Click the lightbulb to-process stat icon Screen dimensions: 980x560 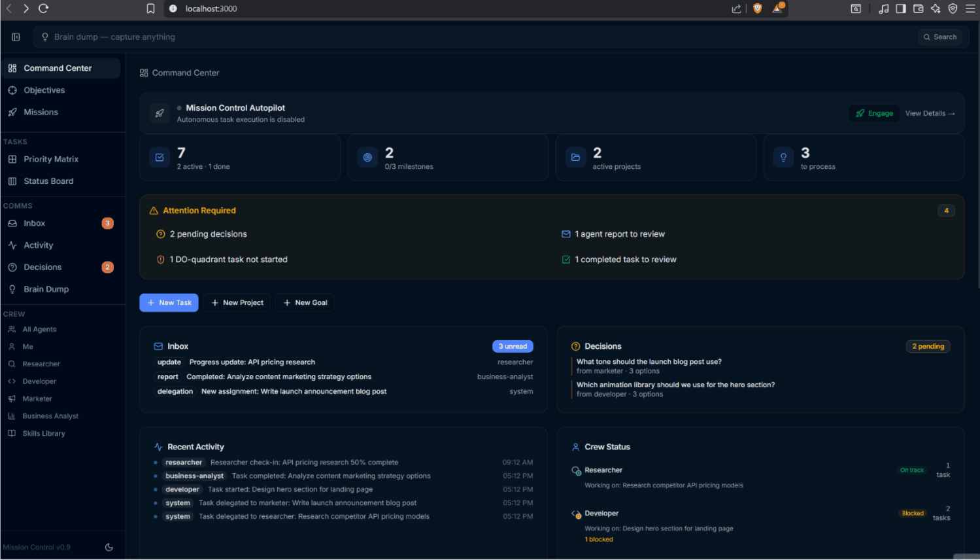(783, 158)
